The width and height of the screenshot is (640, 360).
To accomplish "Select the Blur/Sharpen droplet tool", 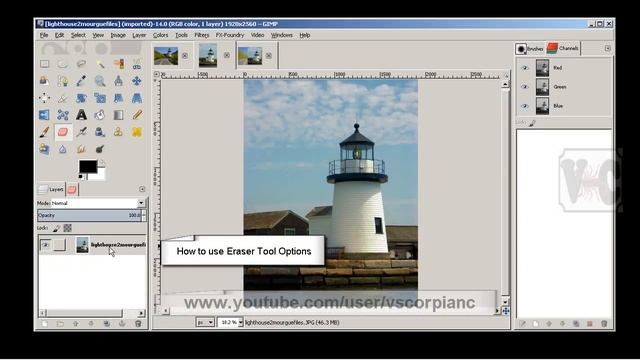I will (x=63, y=149).
